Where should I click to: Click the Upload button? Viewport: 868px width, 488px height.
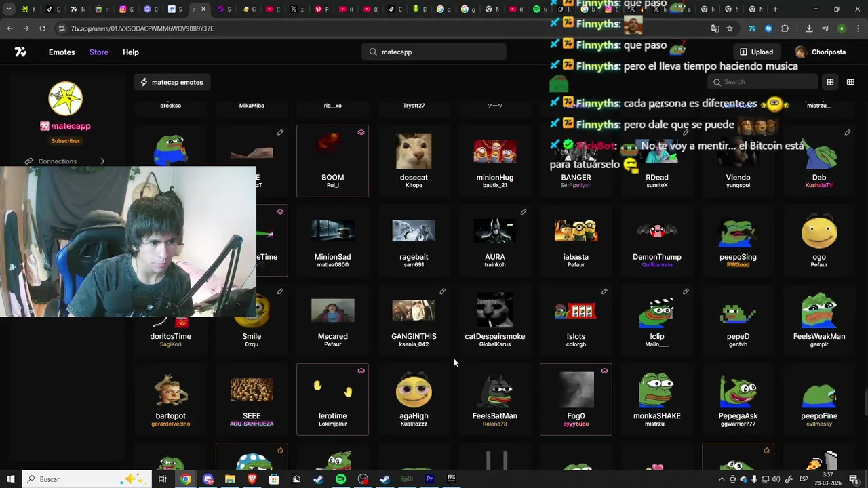point(756,52)
